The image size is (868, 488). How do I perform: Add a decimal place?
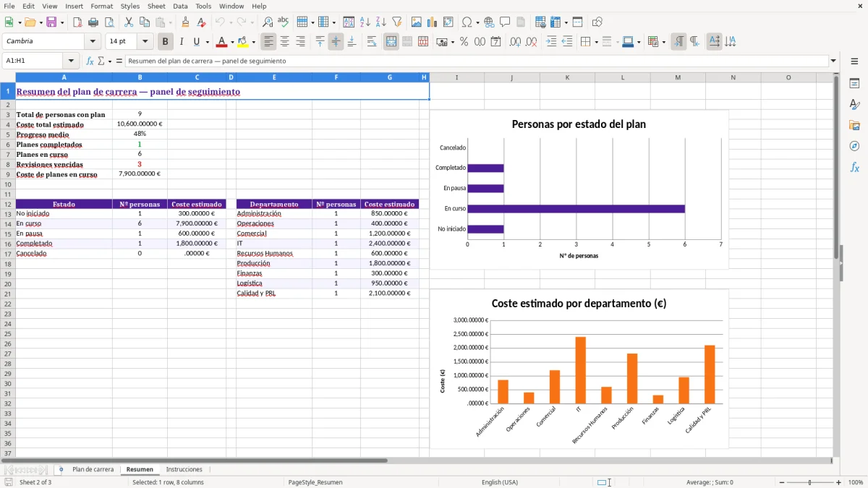(516, 42)
